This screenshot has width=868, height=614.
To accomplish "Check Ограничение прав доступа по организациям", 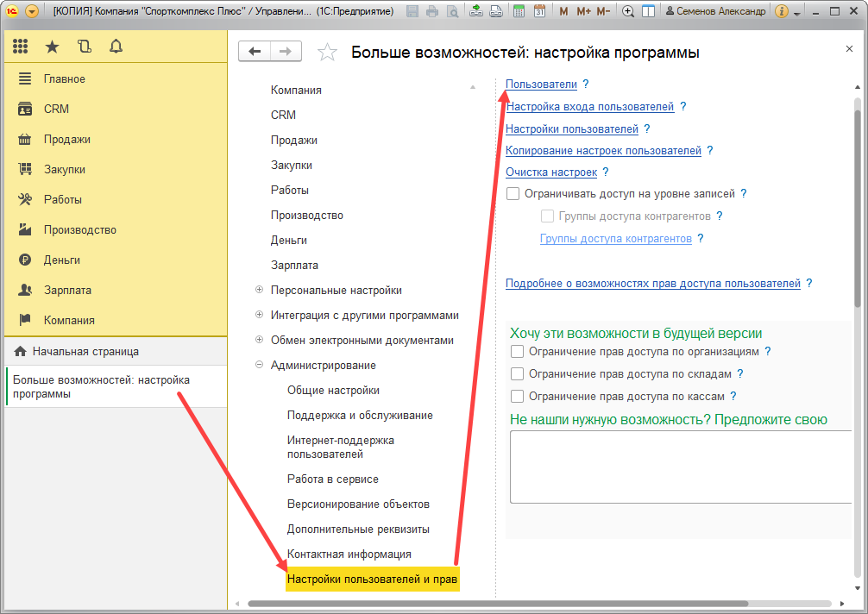I will 517,351.
